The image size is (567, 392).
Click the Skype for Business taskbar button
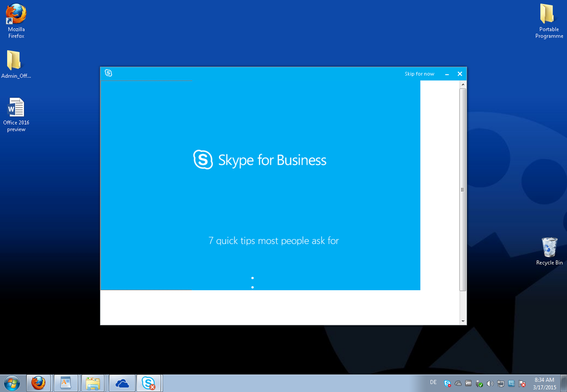148,383
